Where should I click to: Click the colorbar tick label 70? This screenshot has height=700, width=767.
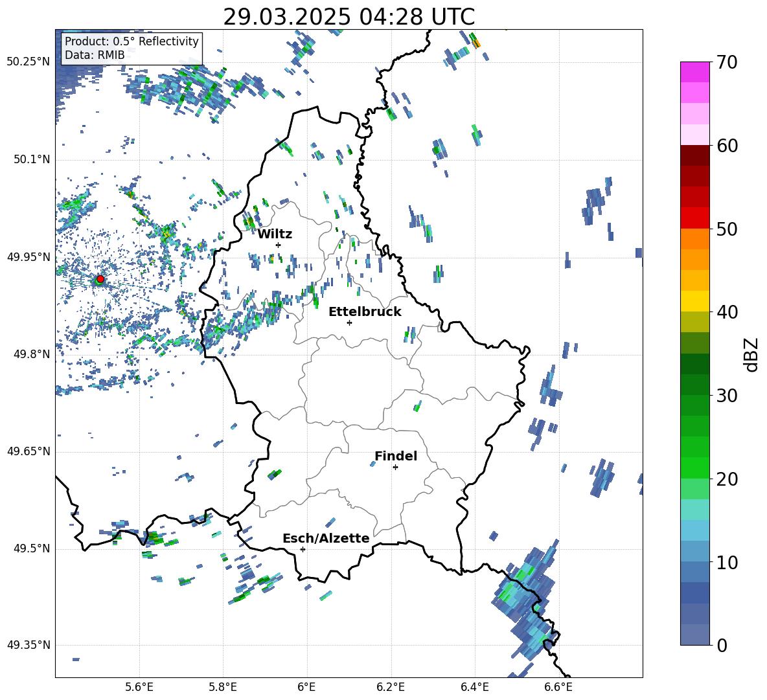pyautogui.click(x=727, y=63)
